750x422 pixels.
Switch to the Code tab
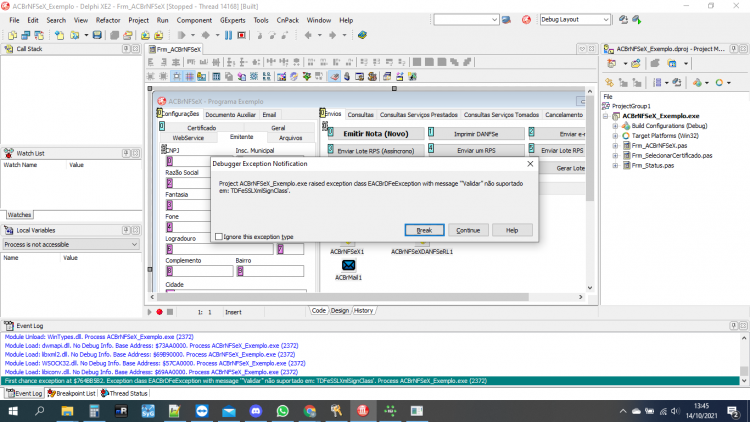click(x=319, y=311)
